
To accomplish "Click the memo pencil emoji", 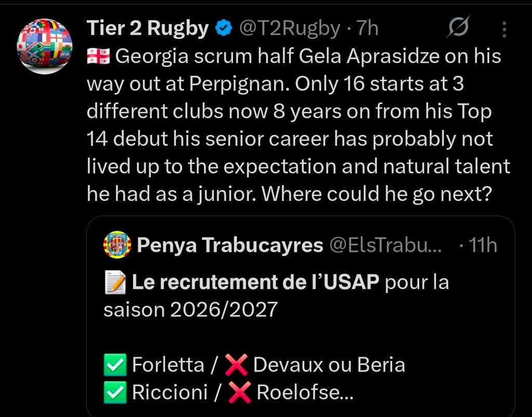I will pos(115,283).
